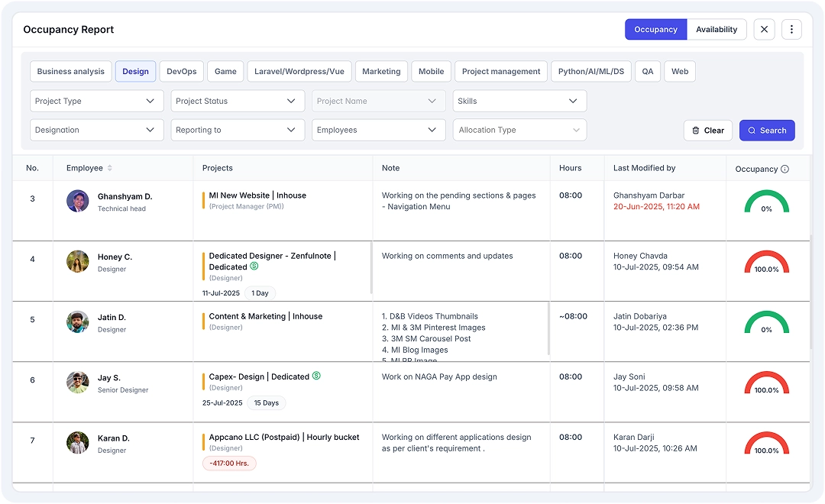Open the Project Type dropdown
This screenshot has height=504, width=825.
pyautogui.click(x=96, y=101)
